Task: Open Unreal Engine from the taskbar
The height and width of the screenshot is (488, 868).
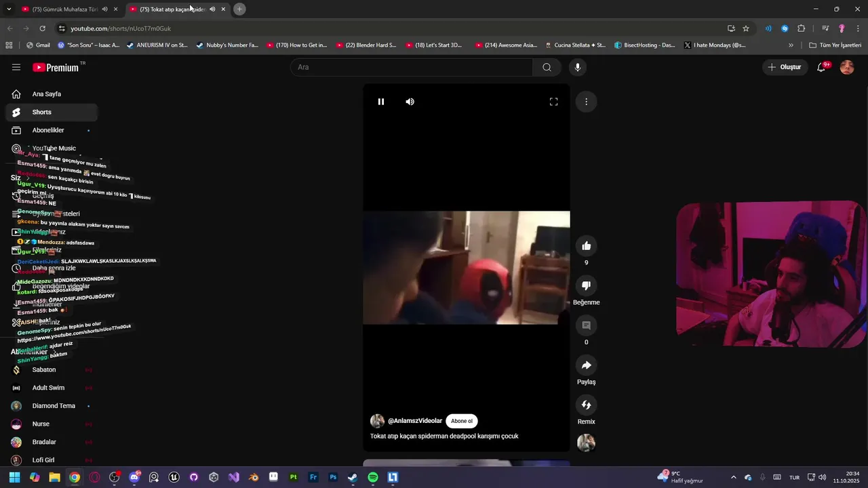Action: pyautogui.click(x=174, y=477)
